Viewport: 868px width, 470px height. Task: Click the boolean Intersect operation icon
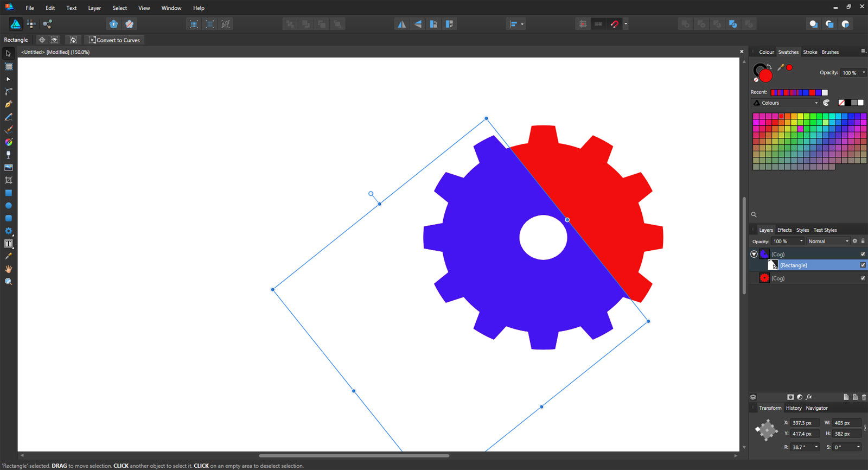click(x=717, y=24)
